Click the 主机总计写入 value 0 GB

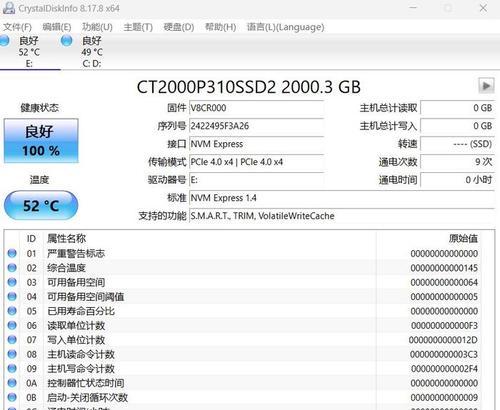[457, 126]
